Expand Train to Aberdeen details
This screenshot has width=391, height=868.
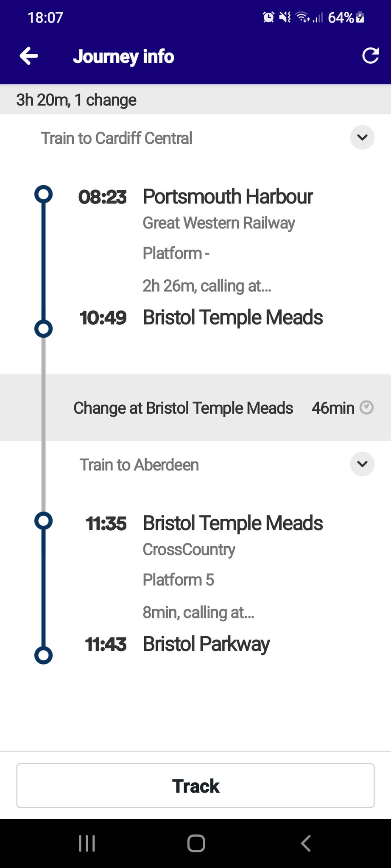click(x=362, y=464)
